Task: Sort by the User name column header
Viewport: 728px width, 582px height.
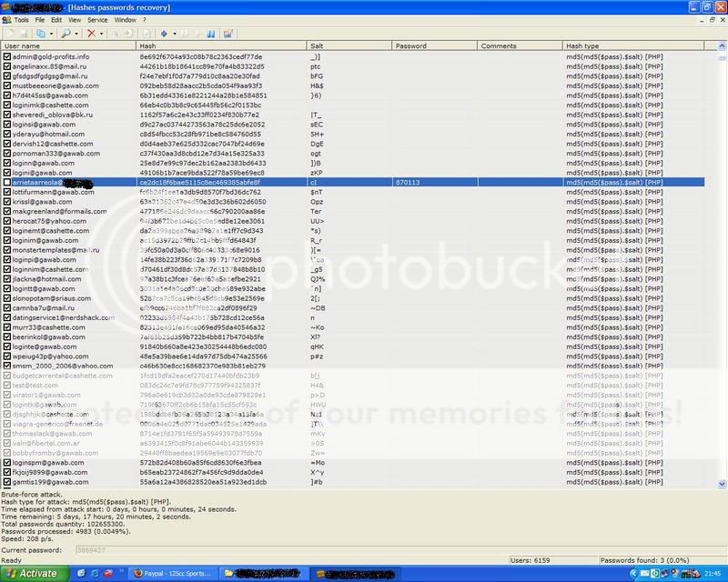Action: point(68,46)
